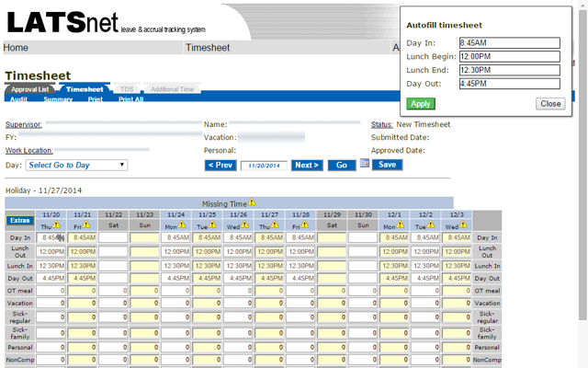Select the Timesheet tab
Screen dimensions: 588x368
click(x=85, y=89)
